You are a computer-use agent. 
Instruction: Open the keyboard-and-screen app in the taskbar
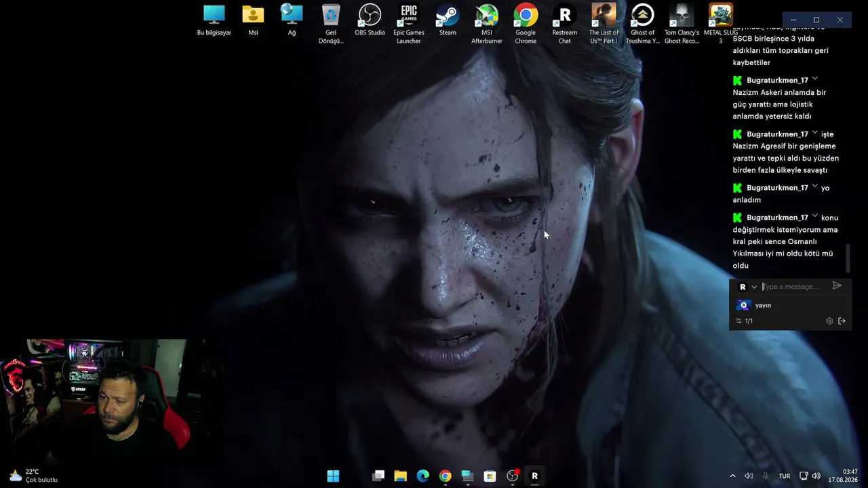467,476
